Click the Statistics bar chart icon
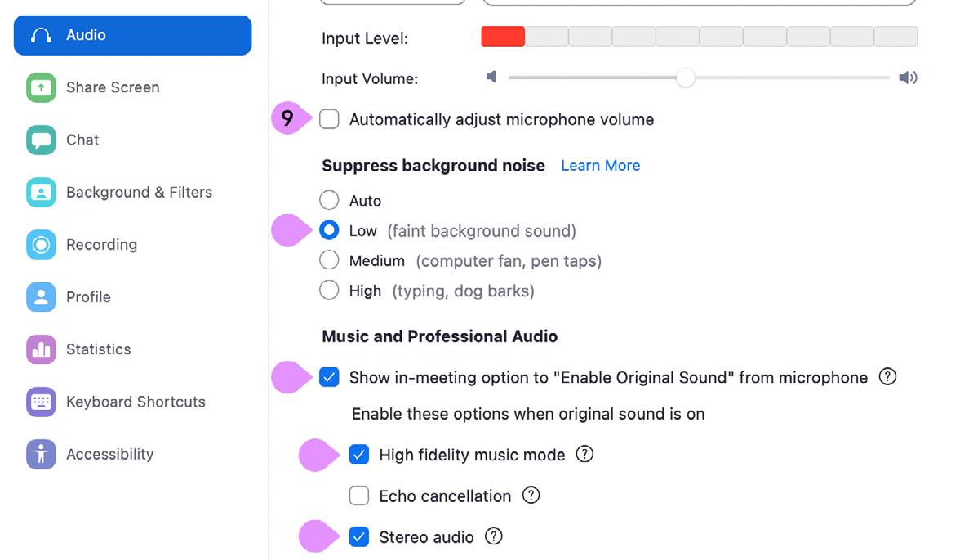The width and height of the screenshot is (960, 560). point(41,349)
